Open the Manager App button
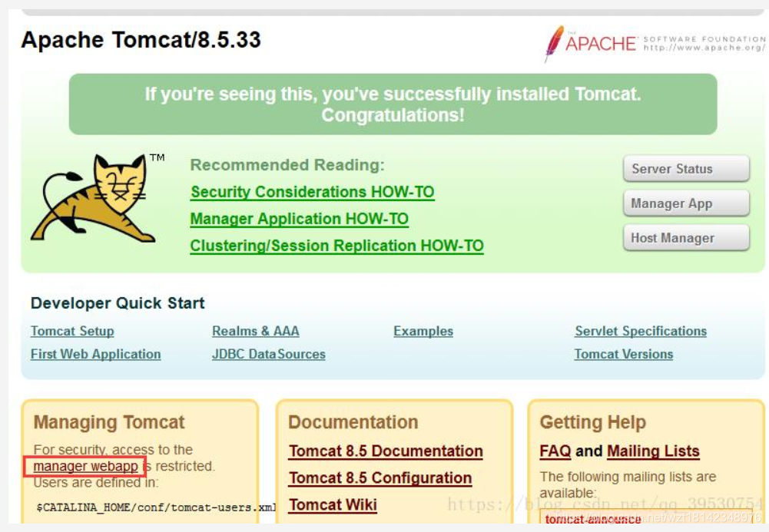 pyautogui.click(x=686, y=203)
